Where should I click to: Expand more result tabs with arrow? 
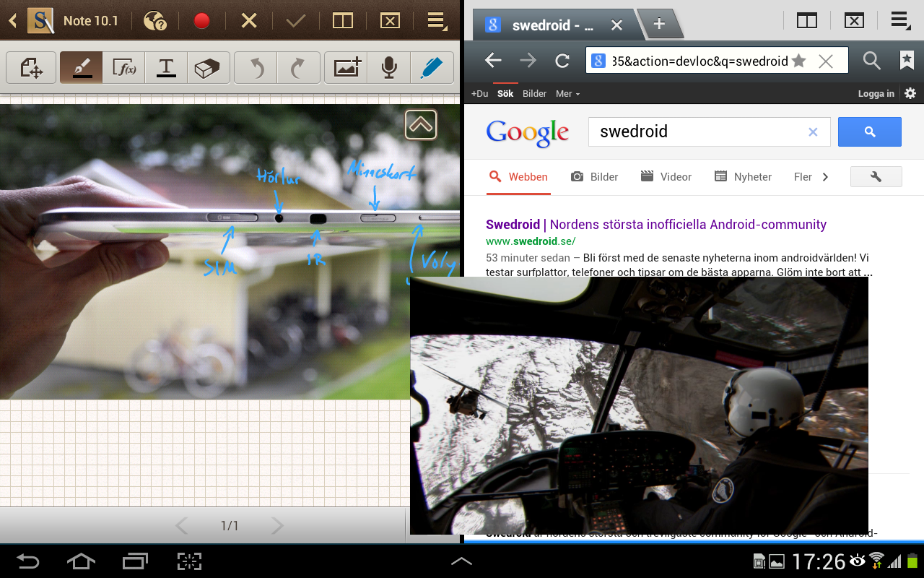826,177
